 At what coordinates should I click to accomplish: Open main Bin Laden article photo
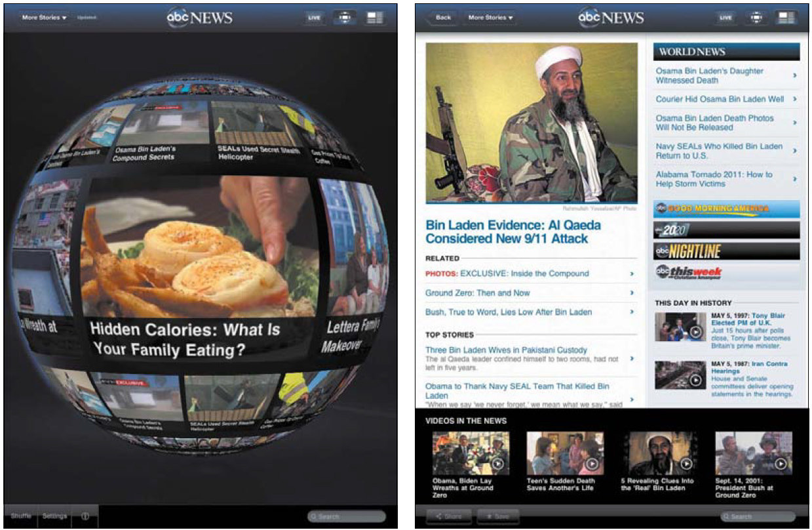[532, 123]
